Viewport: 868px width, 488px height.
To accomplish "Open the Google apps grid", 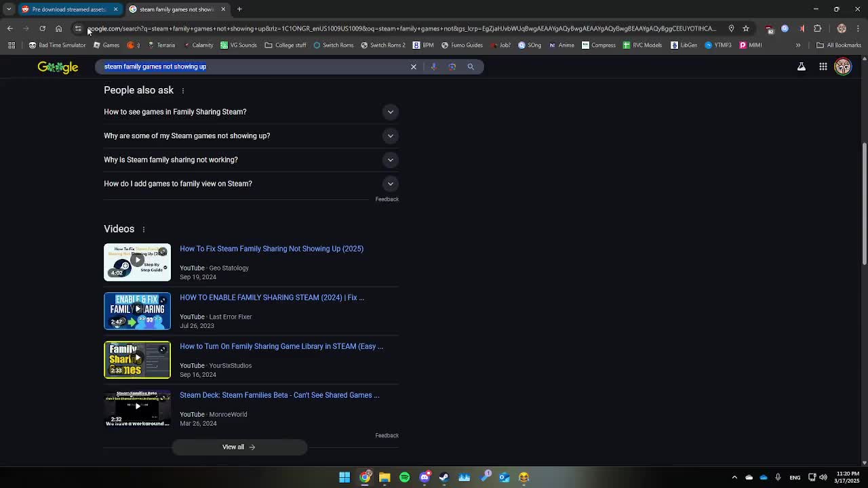I will 823,66.
